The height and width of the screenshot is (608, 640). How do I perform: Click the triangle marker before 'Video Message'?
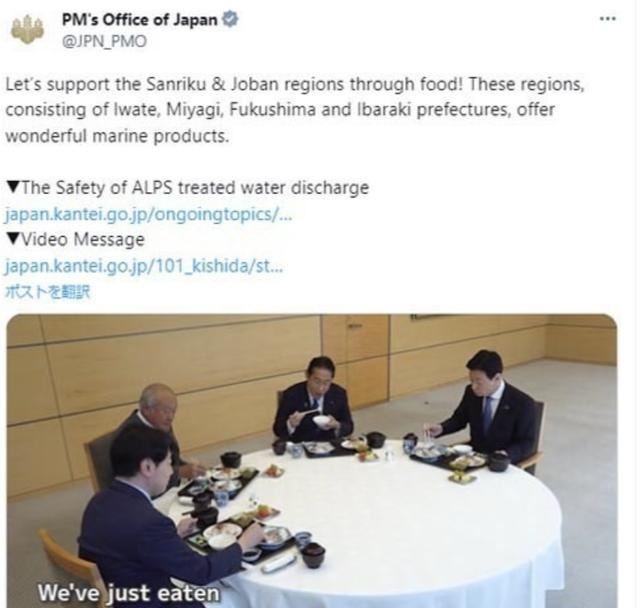pyautogui.click(x=13, y=239)
